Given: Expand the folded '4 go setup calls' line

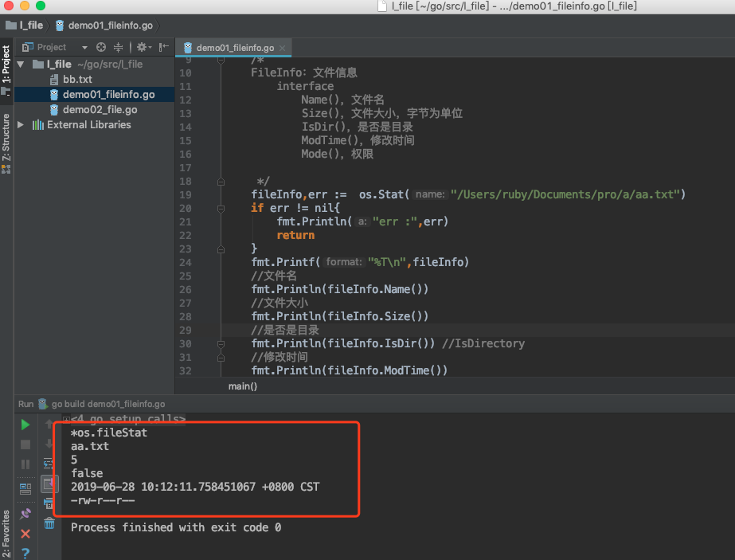Looking at the screenshot, I should click(66, 419).
